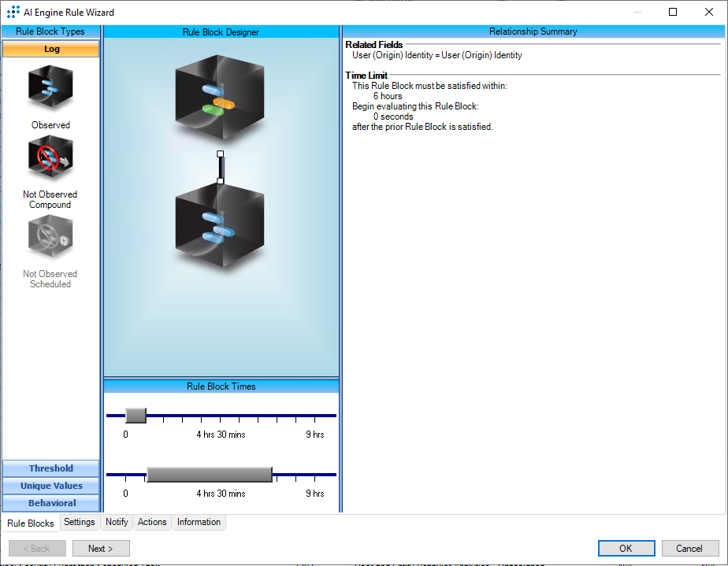This screenshot has width=728, height=566.
Task: Expand the Behavioral rule block section
Action: point(51,503)
